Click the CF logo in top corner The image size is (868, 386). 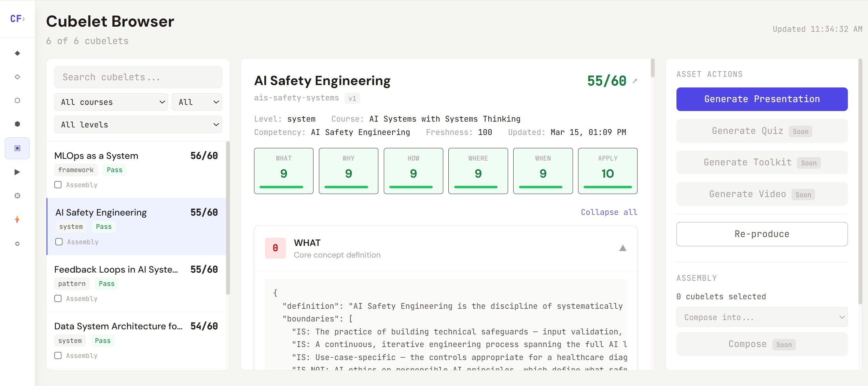17,18
